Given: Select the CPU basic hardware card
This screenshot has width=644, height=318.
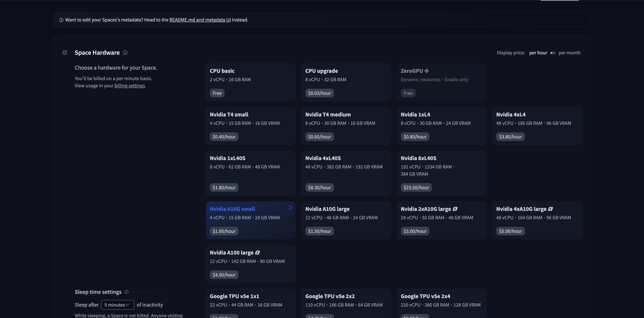Looking at the screenshot, I should (x=251, y=82).
